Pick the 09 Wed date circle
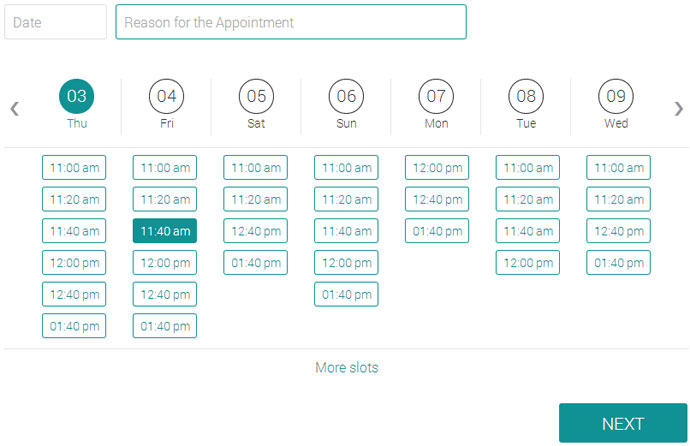This screenshot has height=446, width=690. pos(616,96)
